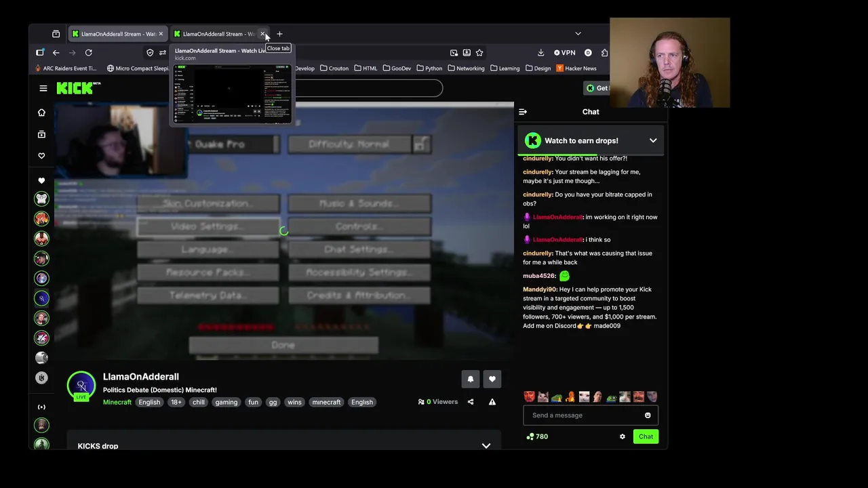The image size is (868, 488).
Task: Enable notifications with the bell icon
Action: pos(471,379)
